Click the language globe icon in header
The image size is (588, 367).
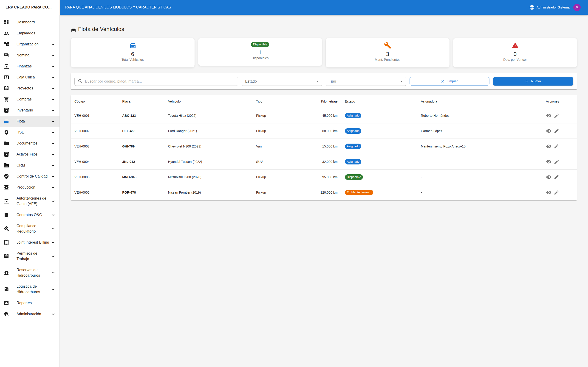click(532, 7)
